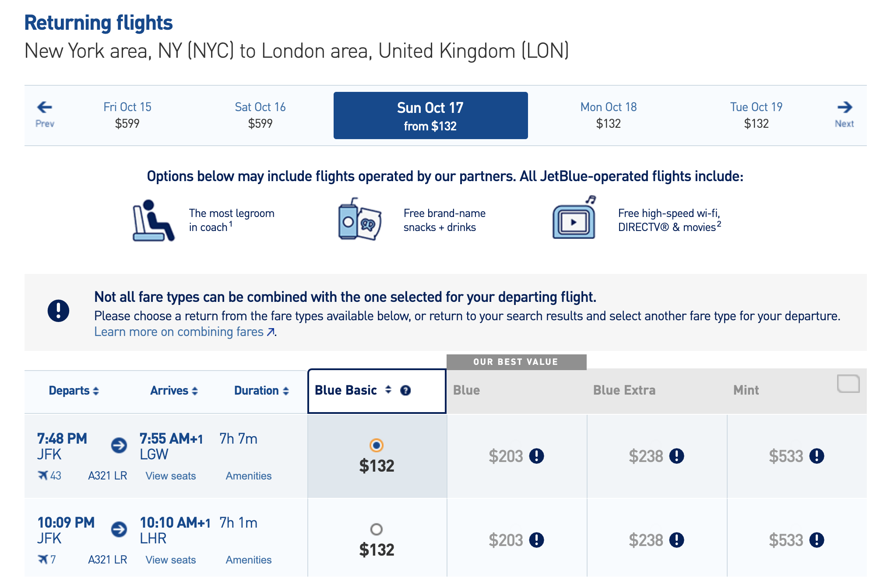Open Amenities for the 10:09 PM flight
Image resolution: width=873 pixels, height=588 pixels.
[249, 560]
